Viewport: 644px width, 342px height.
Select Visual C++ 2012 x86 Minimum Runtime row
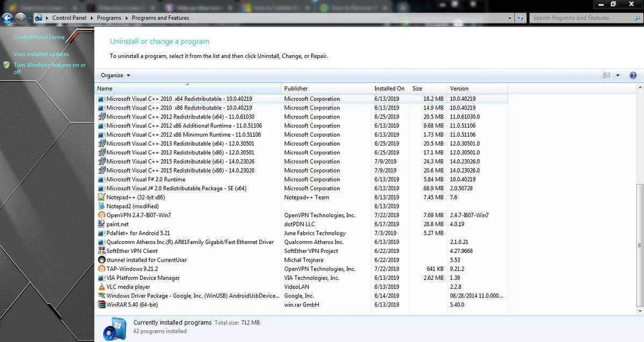[x=302, y=135]
